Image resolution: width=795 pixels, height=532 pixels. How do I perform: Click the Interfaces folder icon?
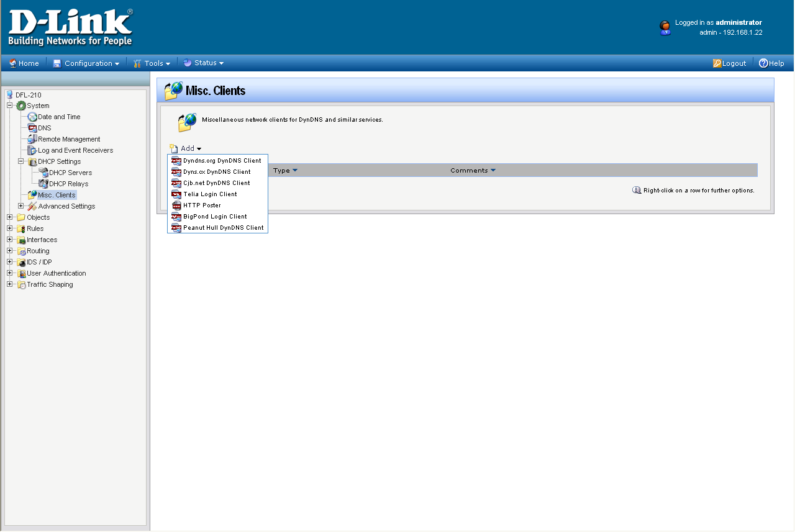21,240
